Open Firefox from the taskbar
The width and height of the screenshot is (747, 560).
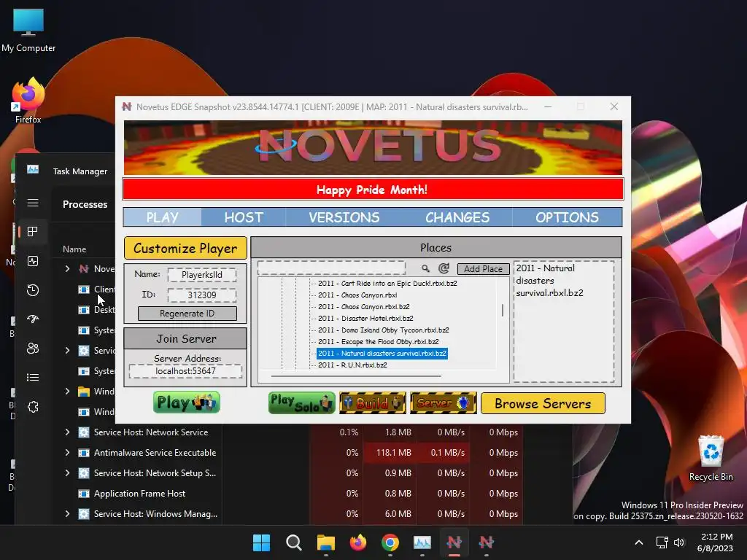[358, 542]
